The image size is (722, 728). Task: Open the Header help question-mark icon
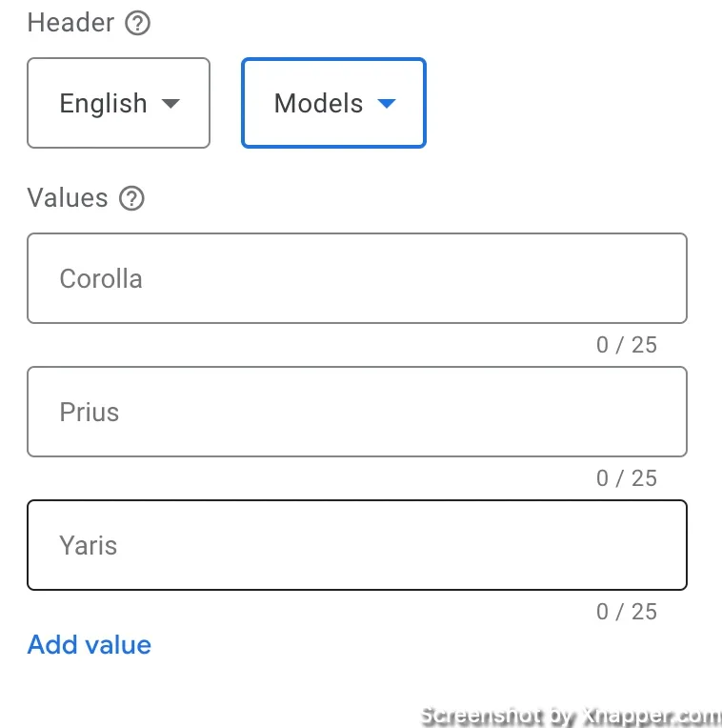click(x=137, y=23)
